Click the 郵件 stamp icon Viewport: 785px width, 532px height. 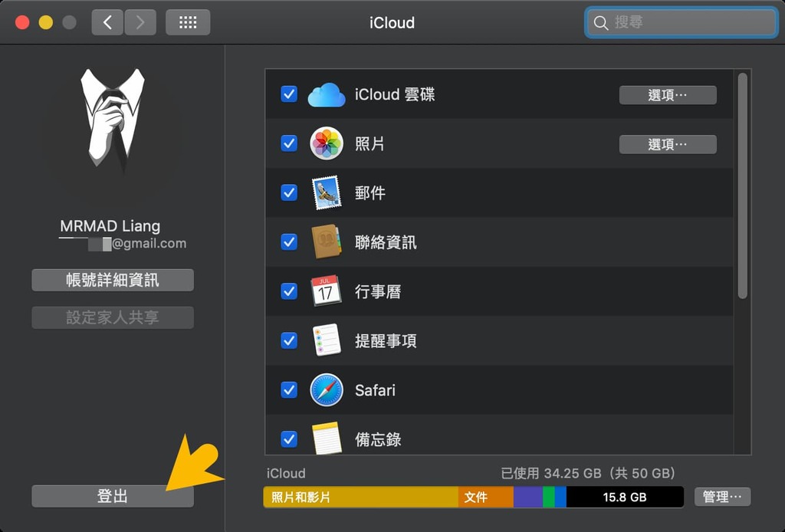pos(327,192)
